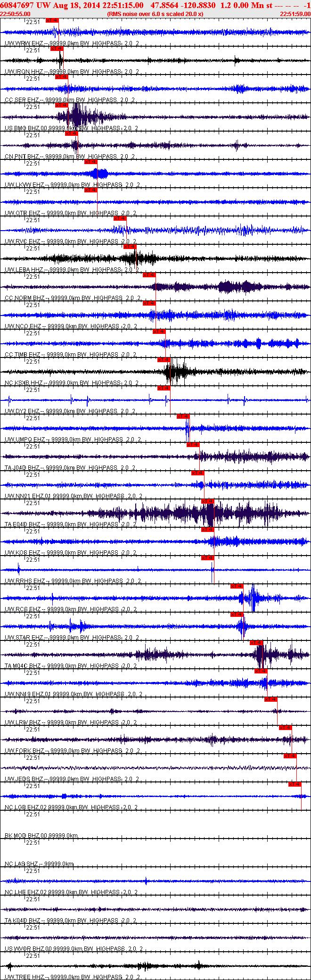Click the red pick on NC.KSXB trace
311x980 pixels.
pyautogui.click(x=164, y=360)
